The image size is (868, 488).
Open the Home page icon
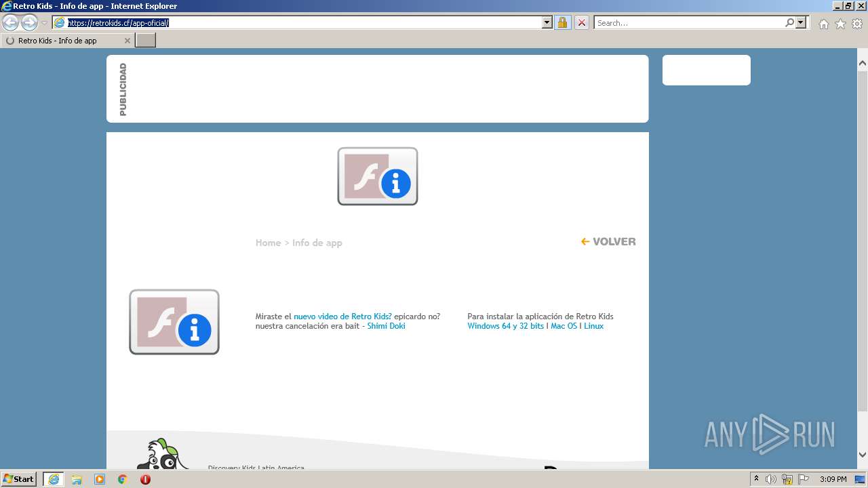point(823,24)
